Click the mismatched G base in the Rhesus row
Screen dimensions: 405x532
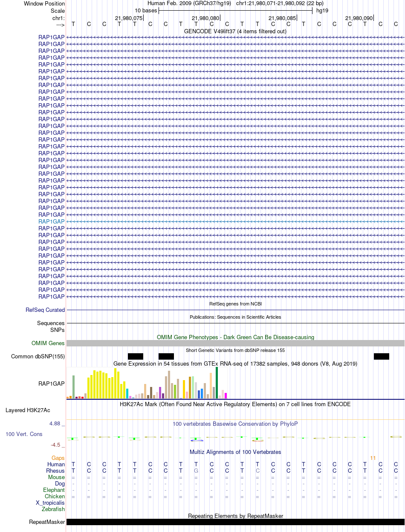tap(196, 471)
